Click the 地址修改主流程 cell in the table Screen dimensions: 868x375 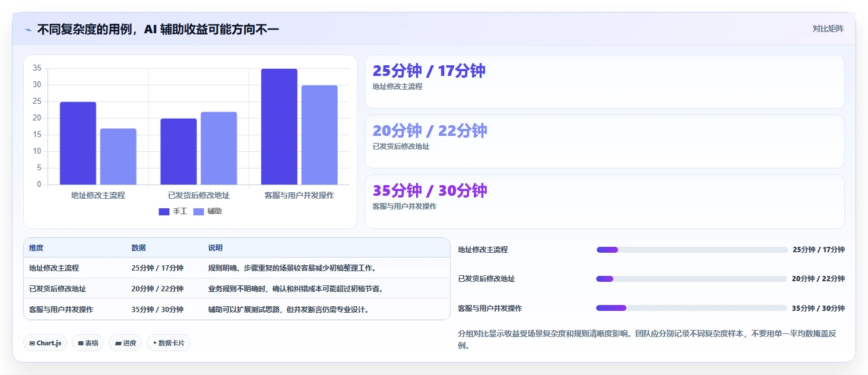(x=54, y=268)
